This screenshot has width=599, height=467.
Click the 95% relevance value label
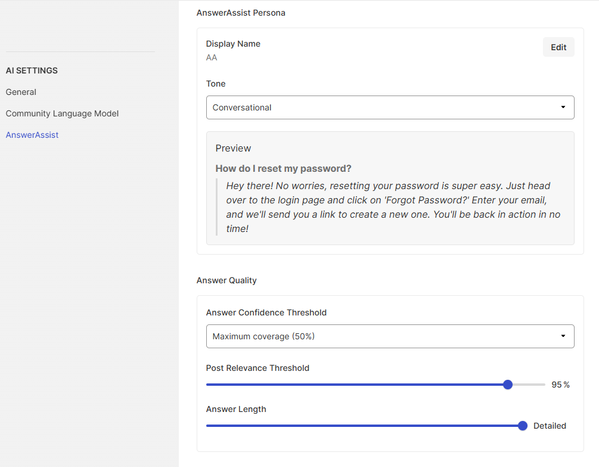tap(560, 385)
